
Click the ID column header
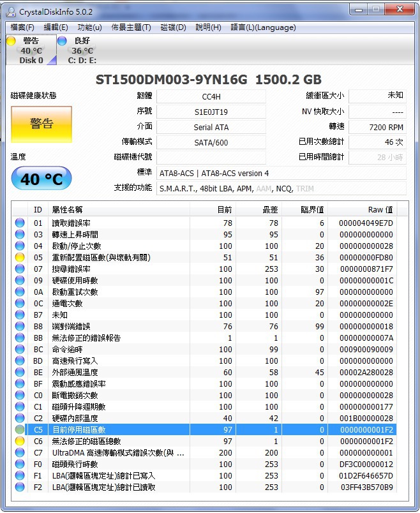(38, 209)
